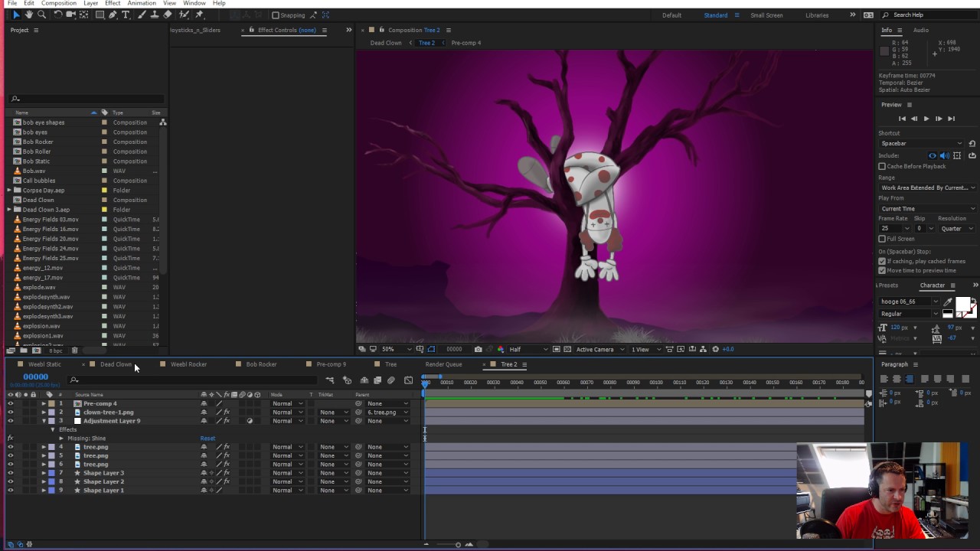This screenshot has height=551, width=980.
Task: Select the Zoom magnifier tool
Action: pos(41,15)
